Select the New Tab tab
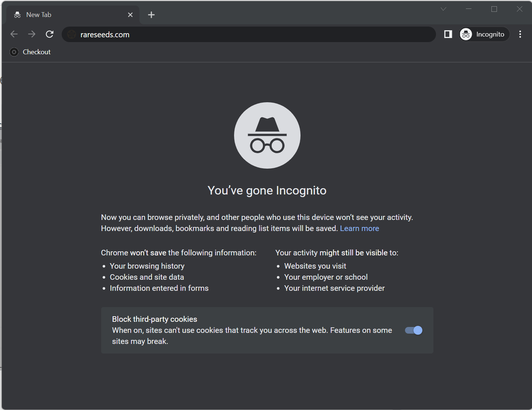Screen dimensions: 532x410 pos(73,15)
